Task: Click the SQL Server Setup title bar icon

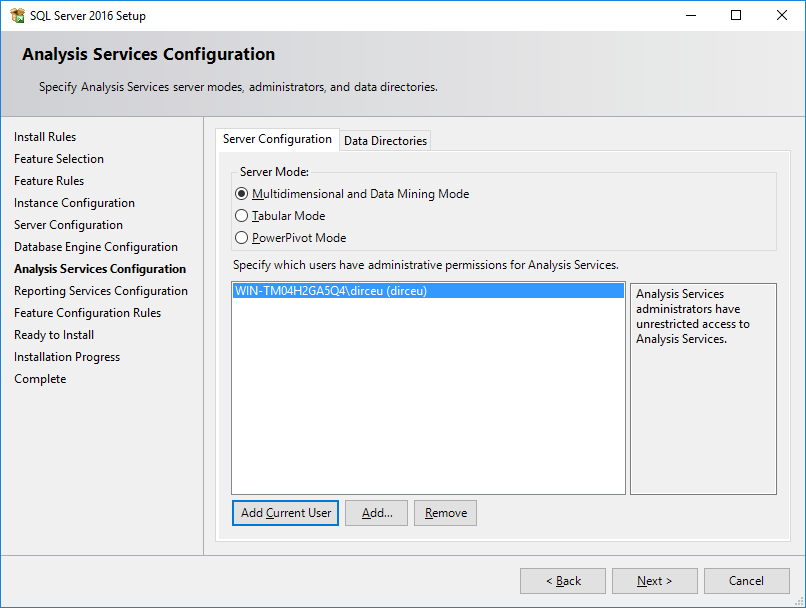Action: pyautogui.click(x=17, y=15)
